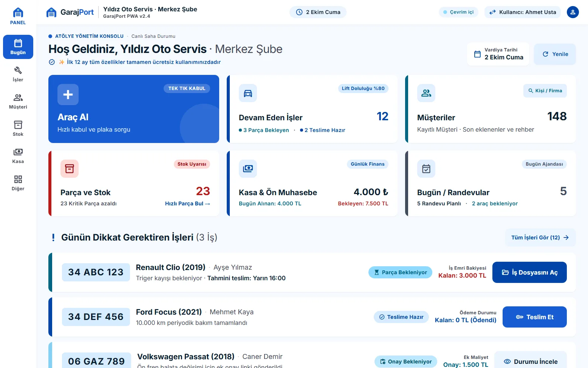
Task: Switch to Stok in the sidebar
Action: [18, 129]
